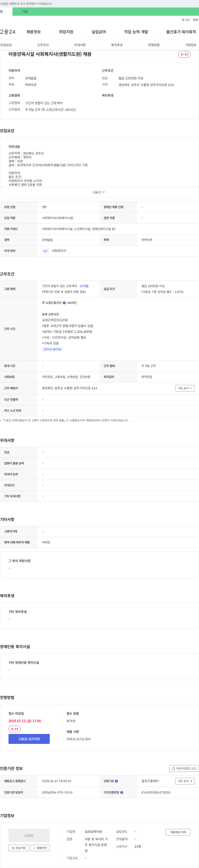The height and width of the screenshot is (868, 199).
Task: Click the 사회보험 value listing 국민연금
Action: tap(66, 377)
